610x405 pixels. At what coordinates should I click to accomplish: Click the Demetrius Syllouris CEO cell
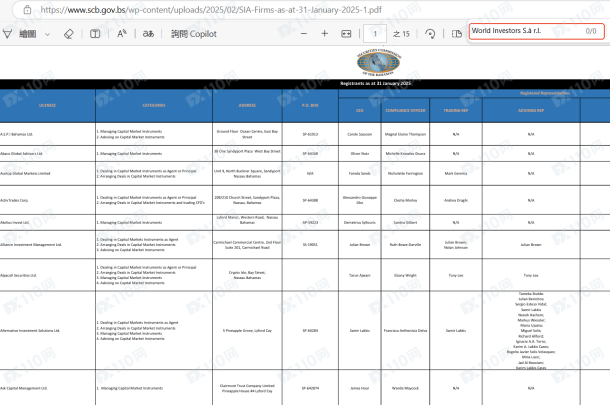tap(360, 223)
